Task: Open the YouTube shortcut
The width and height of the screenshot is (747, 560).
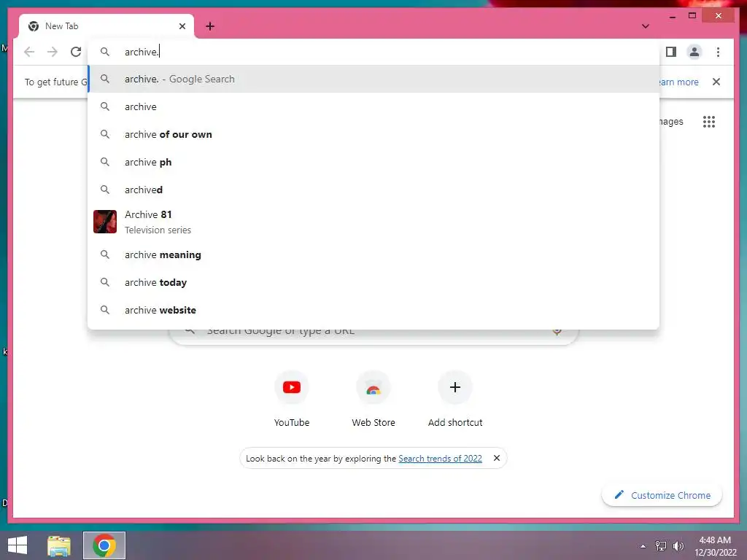Action: pyautogui.click(x=292, y=399)
